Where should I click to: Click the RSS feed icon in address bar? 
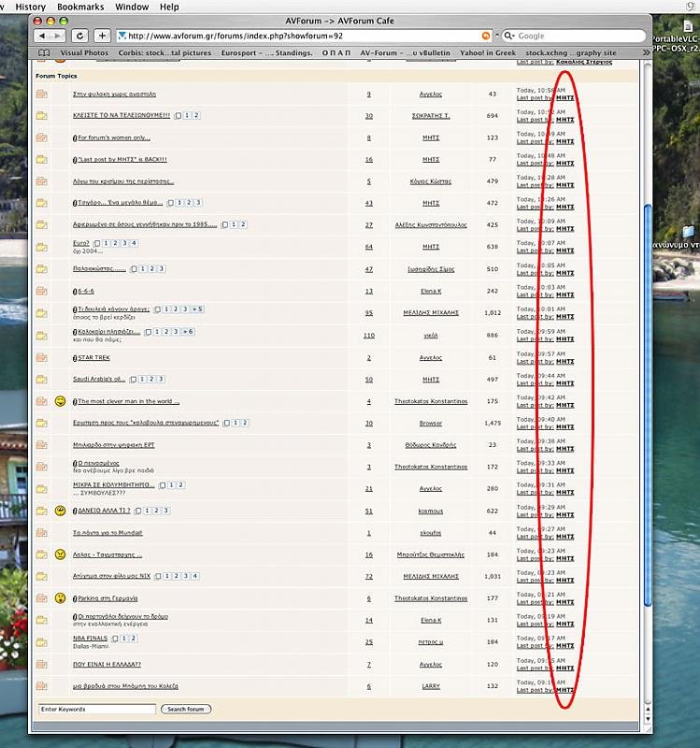tap(486, 36)
